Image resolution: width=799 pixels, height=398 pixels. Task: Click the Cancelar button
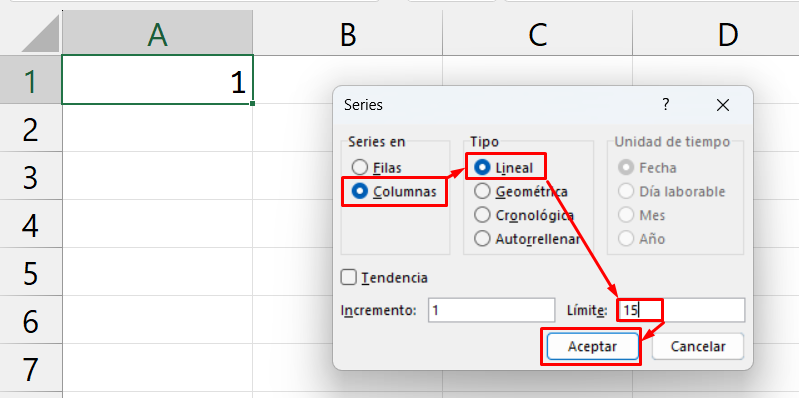pyautogui.click(x=698, y=347)
